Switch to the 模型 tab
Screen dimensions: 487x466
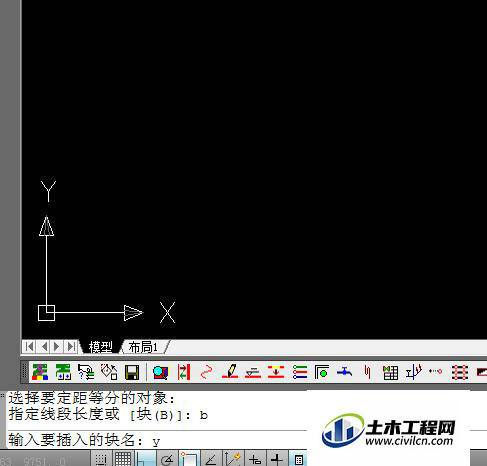pyautogui.click(x=101, y=347)
